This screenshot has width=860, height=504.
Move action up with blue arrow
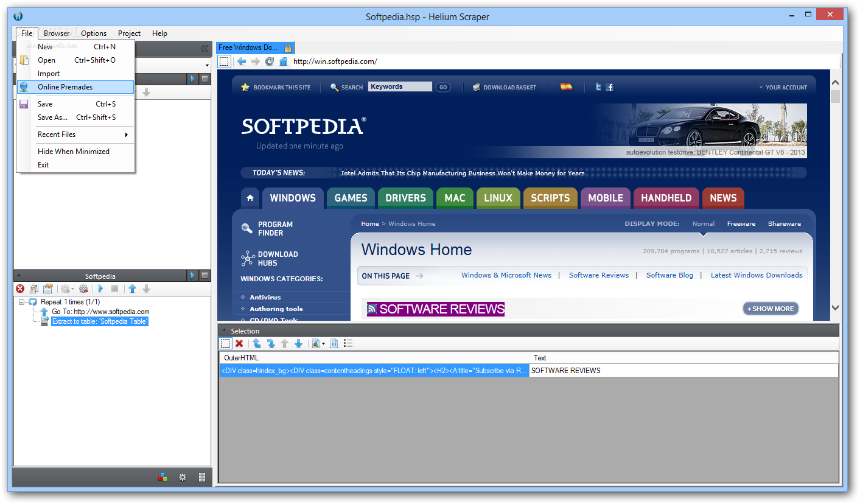132,289
